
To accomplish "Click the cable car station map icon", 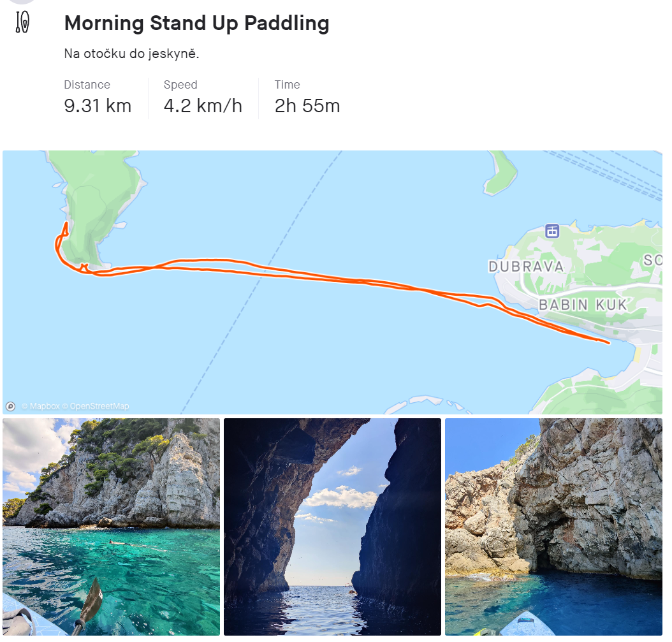I will pos(552,231).
